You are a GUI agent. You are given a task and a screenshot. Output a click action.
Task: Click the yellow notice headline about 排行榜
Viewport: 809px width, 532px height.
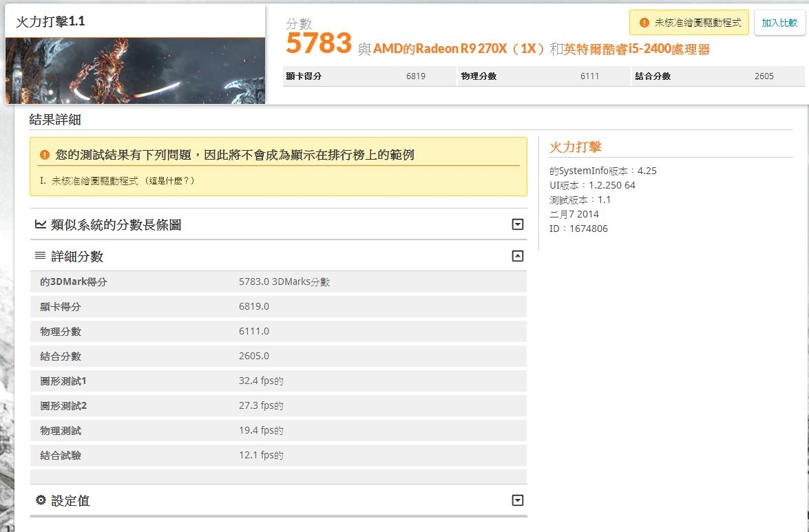coord(234,155)
